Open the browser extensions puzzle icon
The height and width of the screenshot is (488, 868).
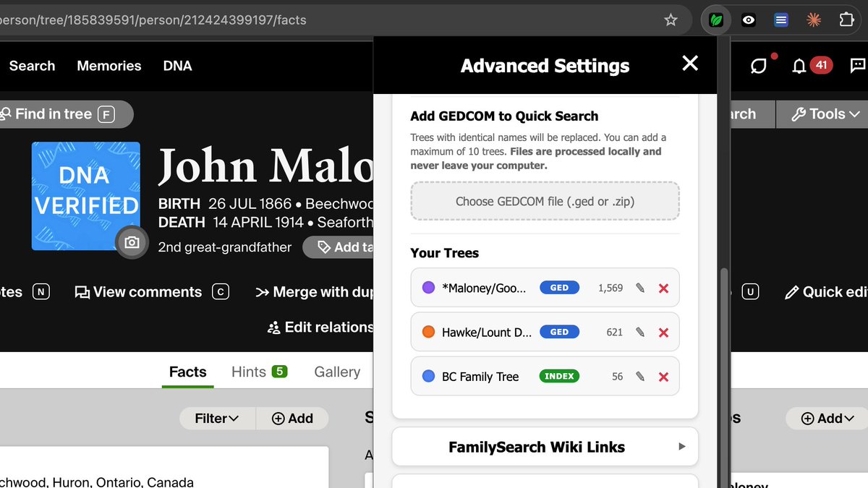click(x=847, y=20)
